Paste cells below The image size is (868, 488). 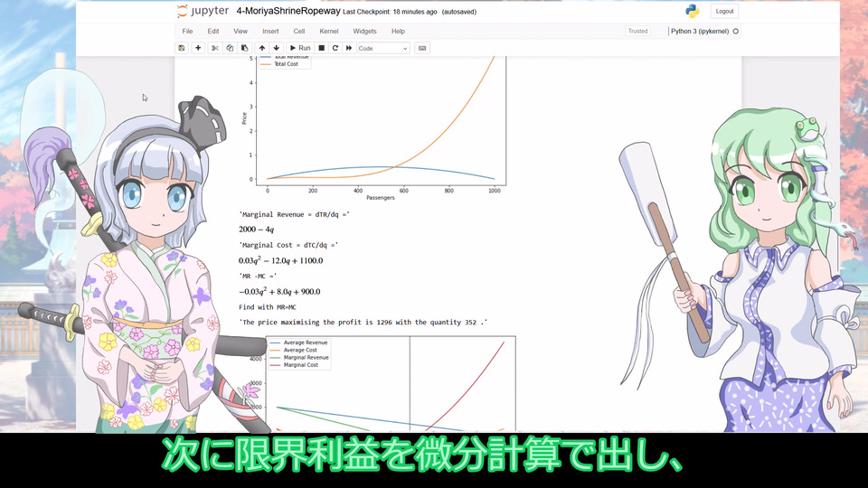point(245,48)
